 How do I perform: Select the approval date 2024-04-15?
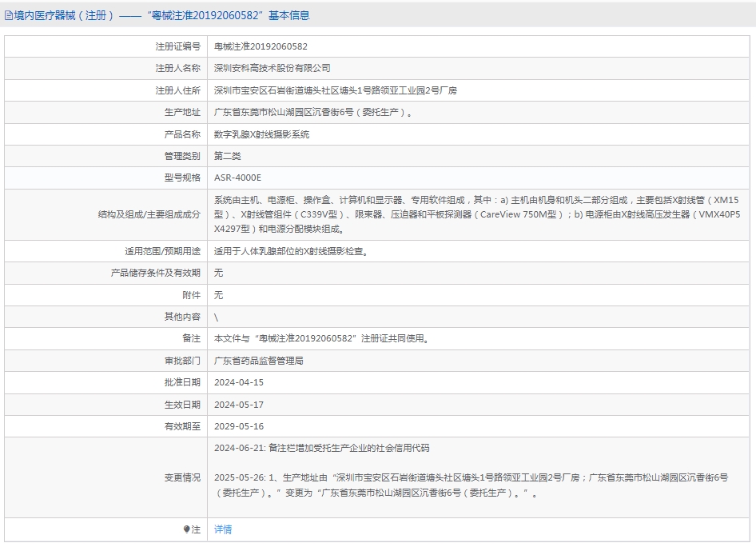tap(238, 382)
